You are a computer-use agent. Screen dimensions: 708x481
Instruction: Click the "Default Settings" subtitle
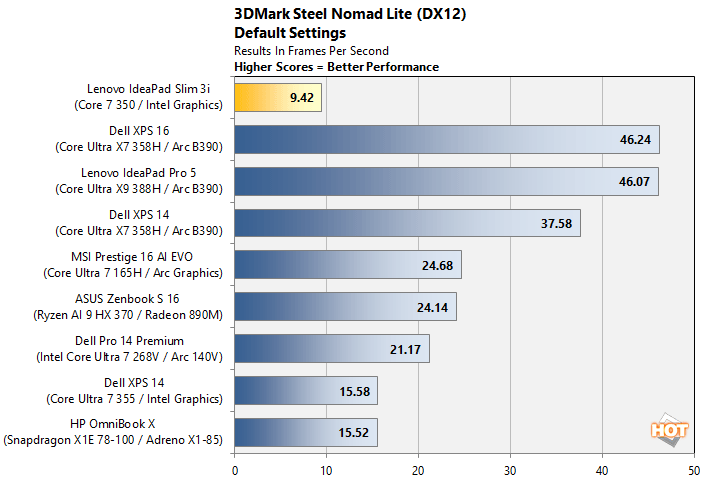[x=290, y=33]
